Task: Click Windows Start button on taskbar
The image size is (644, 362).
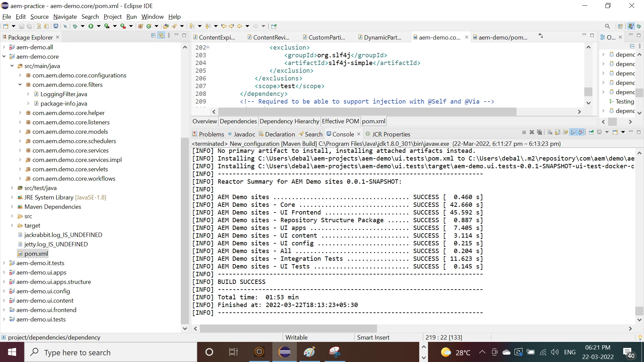Action: pyautogui.click(x=12, y=352)
